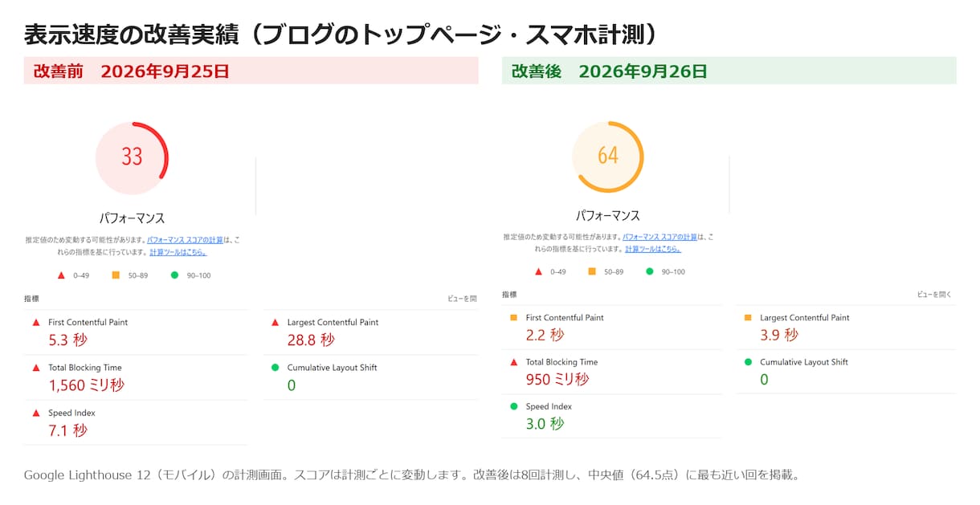
Task: Click the 改善前 2026年9月25日 banner
Action: tap(251, 71)
